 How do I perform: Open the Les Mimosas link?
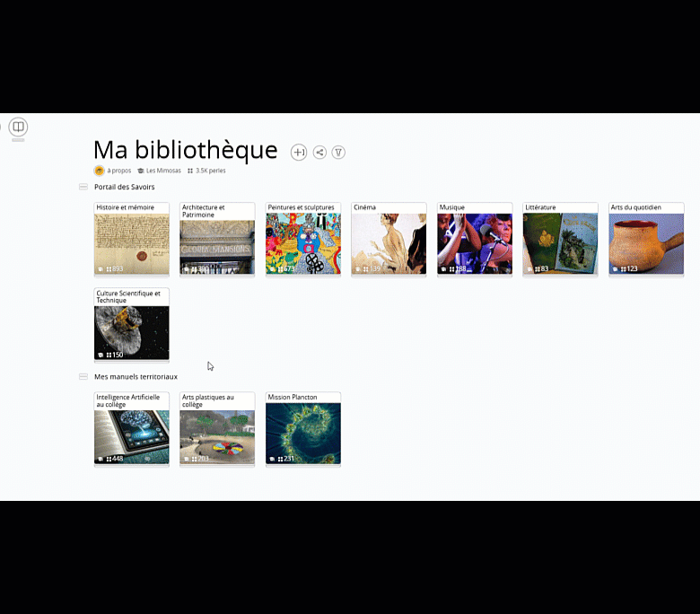(x=163, y=171)
